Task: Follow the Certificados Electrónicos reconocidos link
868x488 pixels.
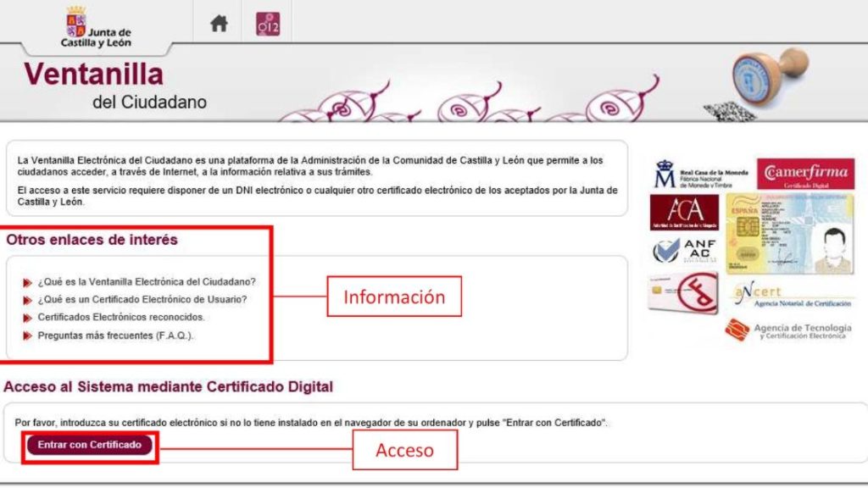Action: [121, 317]
